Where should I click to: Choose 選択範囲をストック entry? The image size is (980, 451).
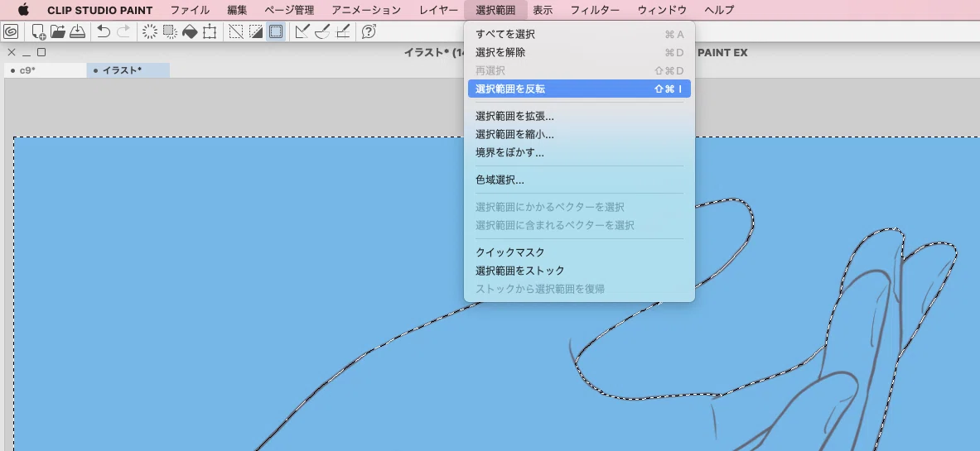pyautogui.click(x=579, y=271)
